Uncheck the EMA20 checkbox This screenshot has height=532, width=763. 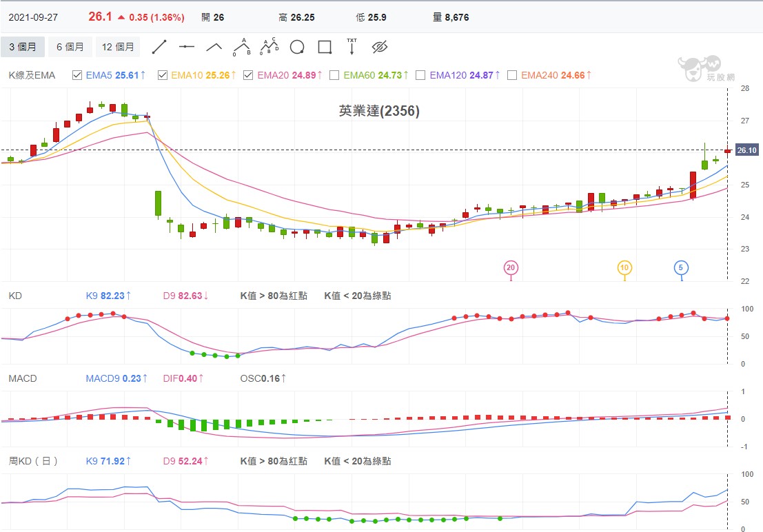[x=248, y=75]
